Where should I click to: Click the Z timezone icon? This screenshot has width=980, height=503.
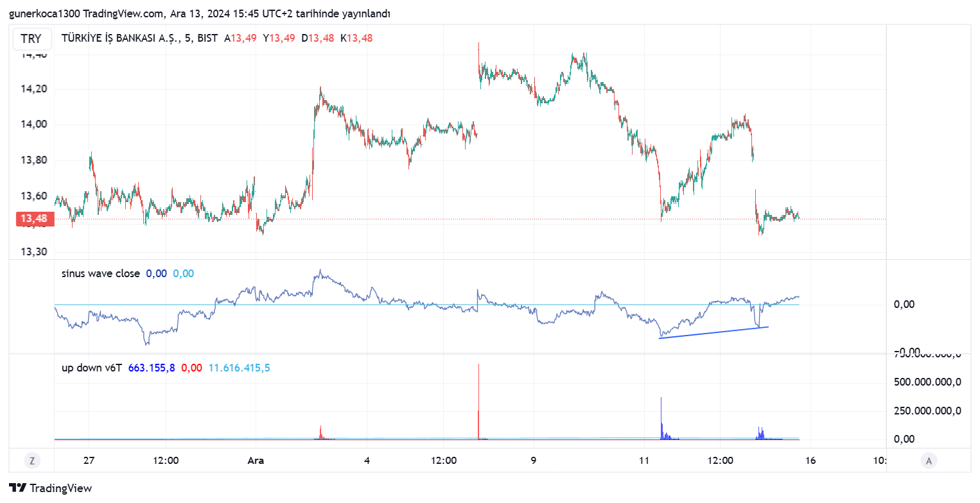coord(31,460)
